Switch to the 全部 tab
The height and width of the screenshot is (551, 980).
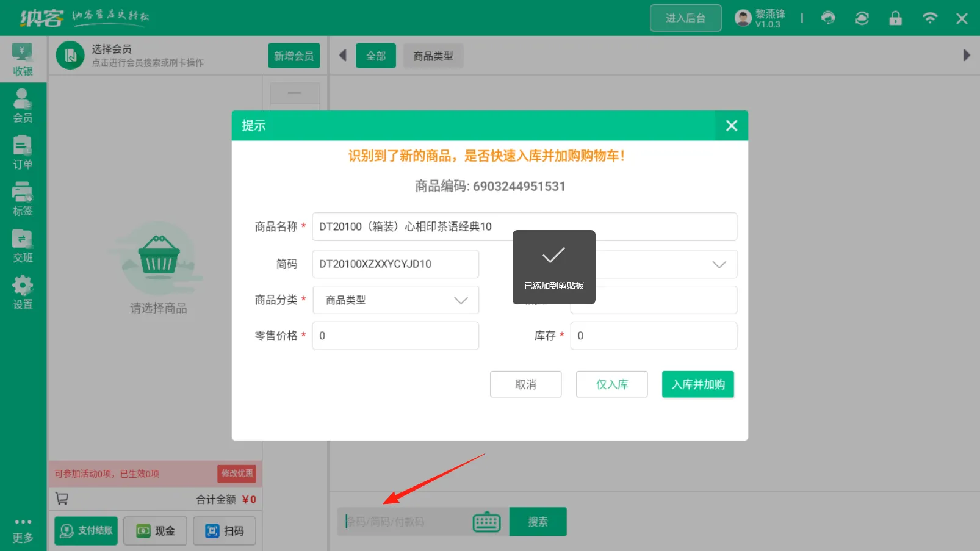point(376,56)
